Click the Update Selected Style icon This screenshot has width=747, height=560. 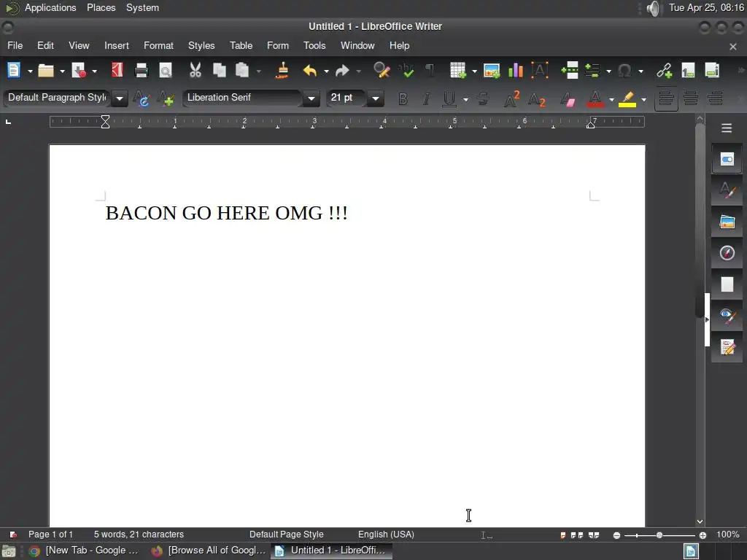[x=142, y=98]
